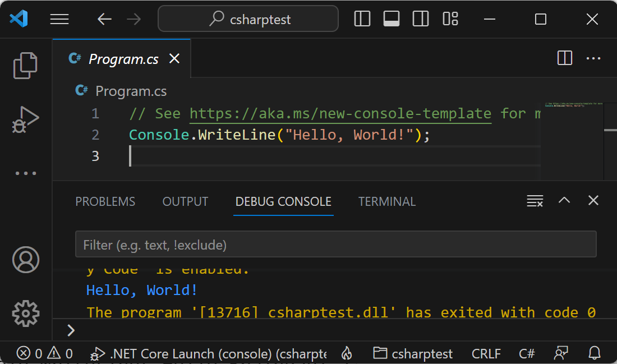Viewport: 617px width, 364px height.
Task: Click the editor vertical scrollbar slider
Action: click(x=610, y=130)
